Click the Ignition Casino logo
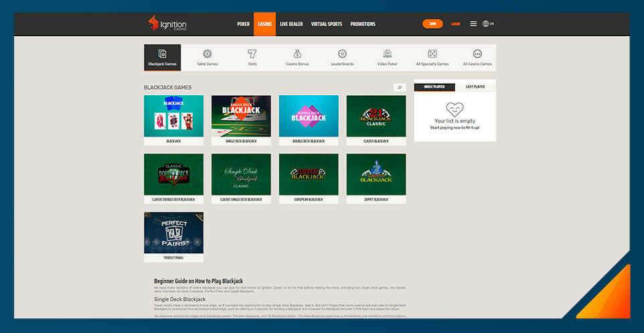 pyautogui.click(x=167, y=23)
